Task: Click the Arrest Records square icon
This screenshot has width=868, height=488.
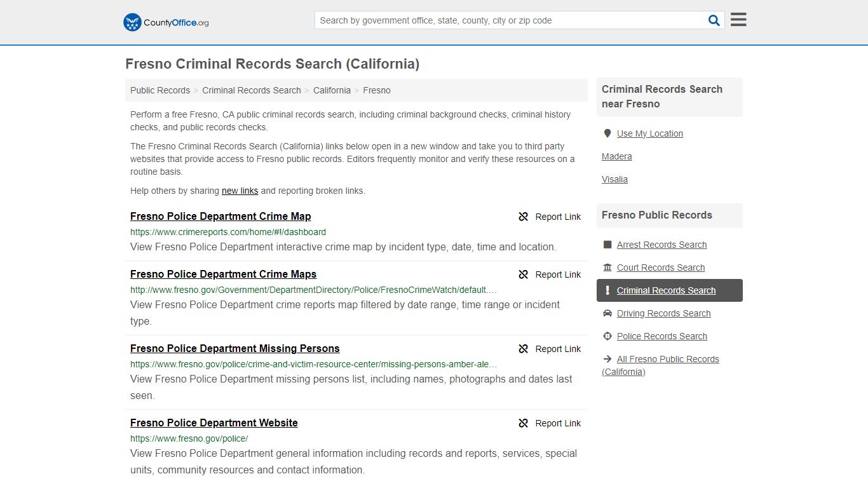Action: [607, 245]
